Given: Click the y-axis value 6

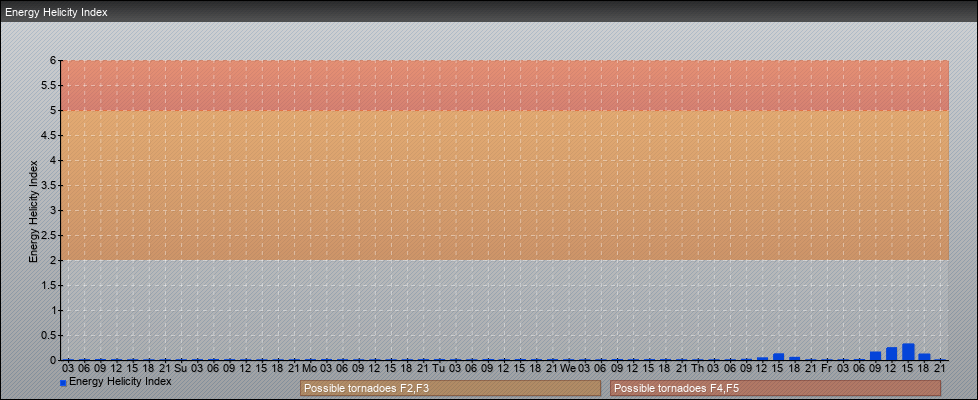Looking at the screenshot, I should [x=54, y=61].
